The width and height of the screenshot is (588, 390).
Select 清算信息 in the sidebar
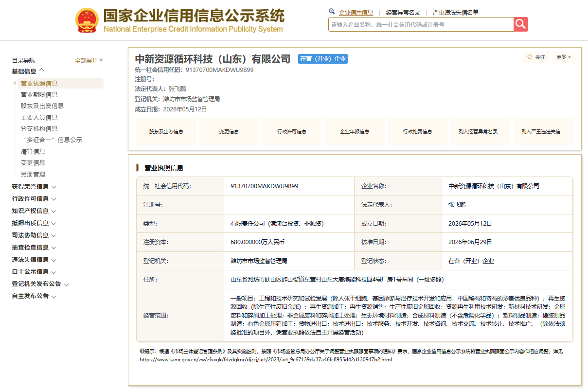point(33,151)
